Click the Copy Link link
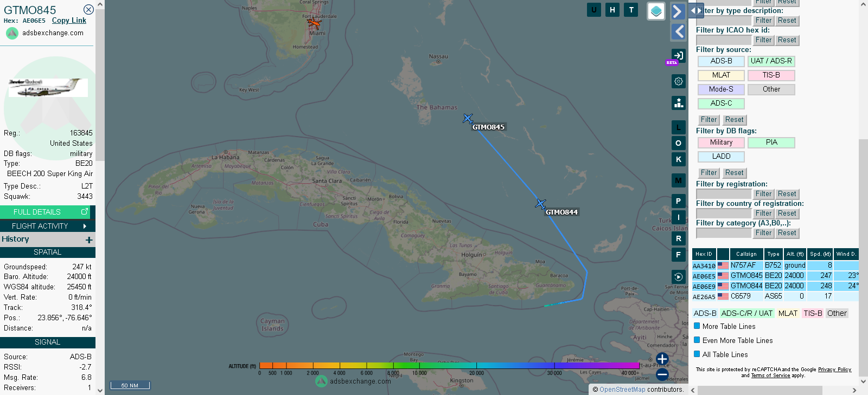 click(x=69, y=21)
